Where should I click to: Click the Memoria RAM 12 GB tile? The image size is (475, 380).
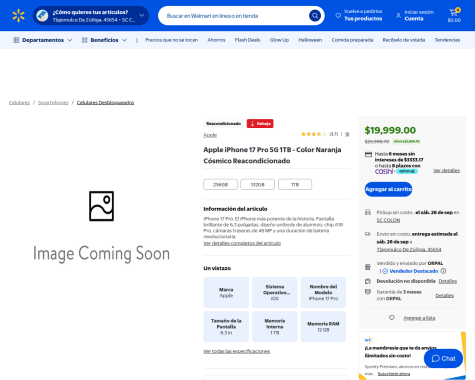click(x=323, y=327)
